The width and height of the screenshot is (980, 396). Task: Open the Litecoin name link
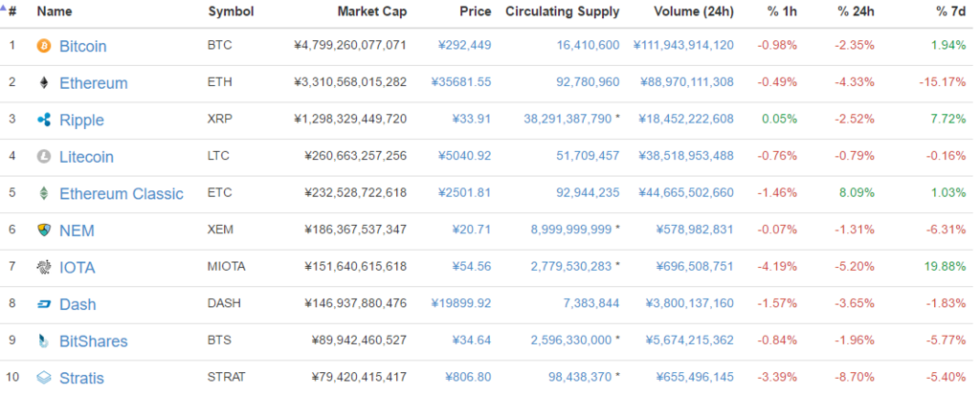click(86, 157)
